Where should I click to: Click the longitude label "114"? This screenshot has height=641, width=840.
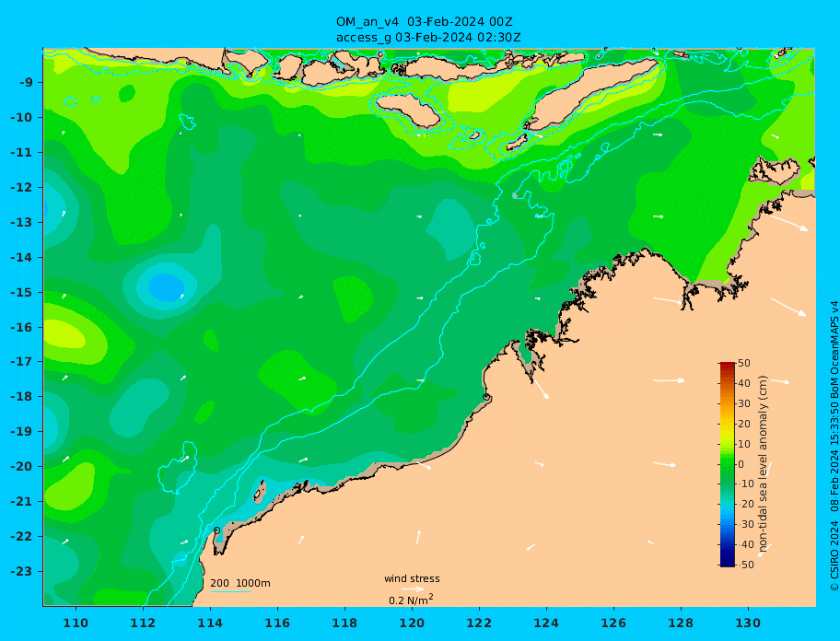[210, 624]
